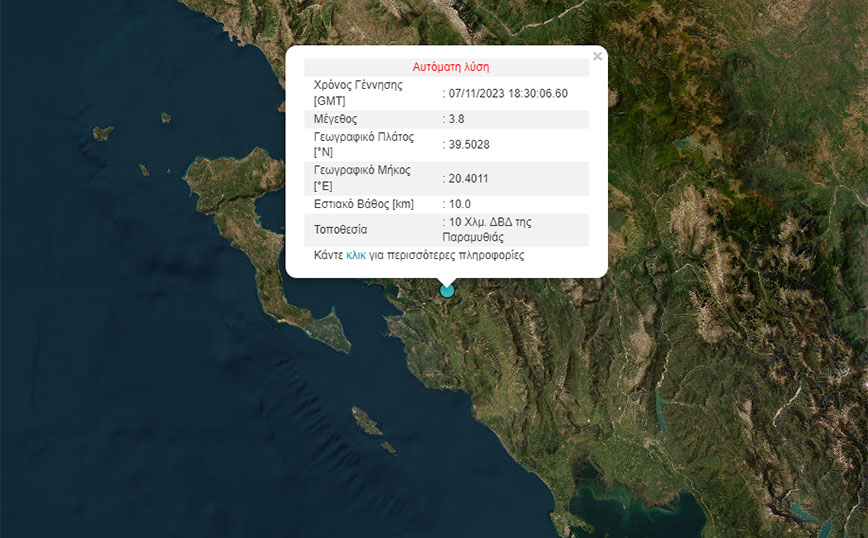
Task: Open the 'κλικ' link for more information
Action: tap(356, 256)
